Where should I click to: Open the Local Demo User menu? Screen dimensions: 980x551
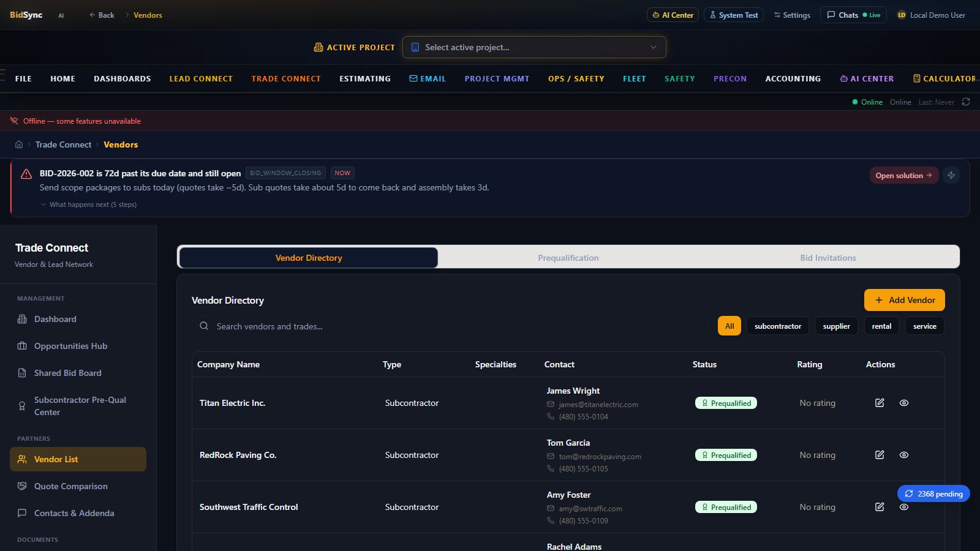click(x=931, y=15)
